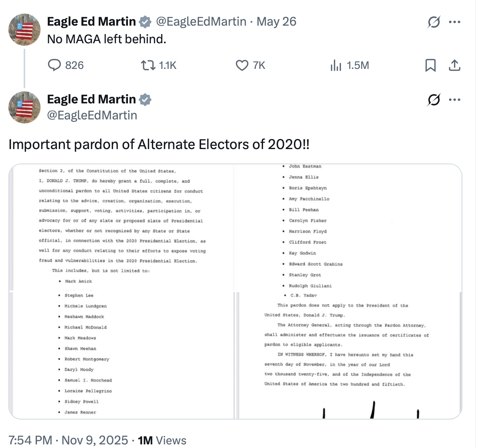Click the Grok icon on the first tweet

[433, 22]
